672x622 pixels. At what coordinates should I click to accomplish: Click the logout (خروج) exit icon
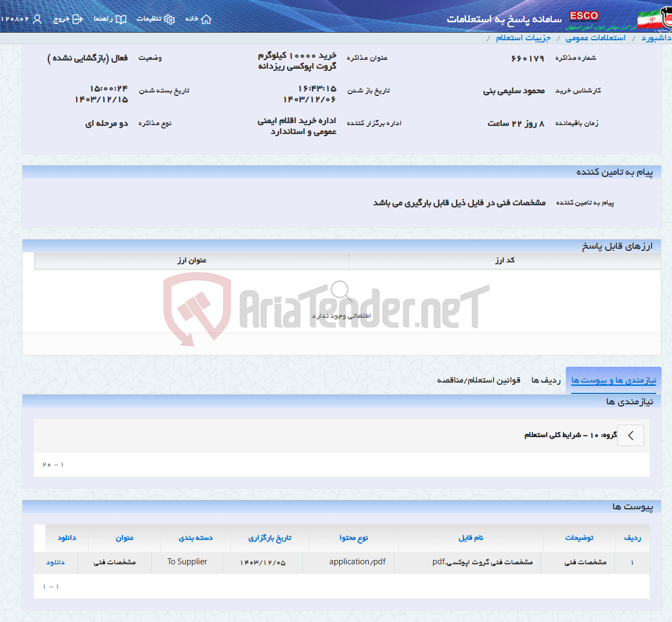[x=77, y=19]
